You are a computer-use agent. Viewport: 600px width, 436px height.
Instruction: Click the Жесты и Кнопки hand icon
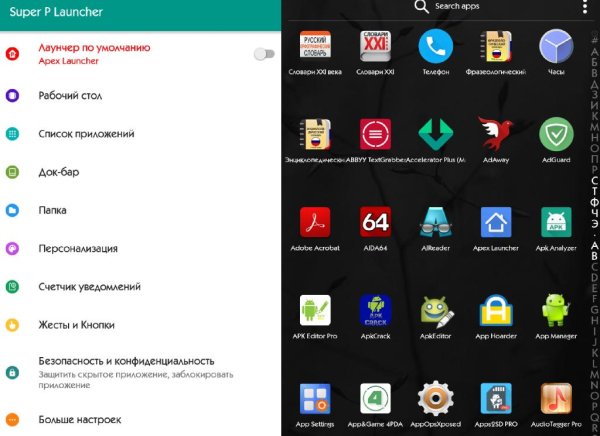(x=12, y=325)
